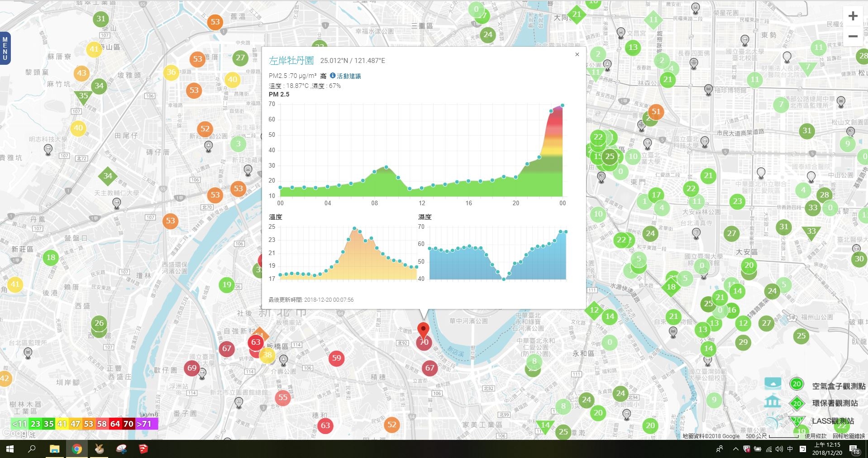
Task: Open the Windows Start menu
Action: [x=10, y=449]
